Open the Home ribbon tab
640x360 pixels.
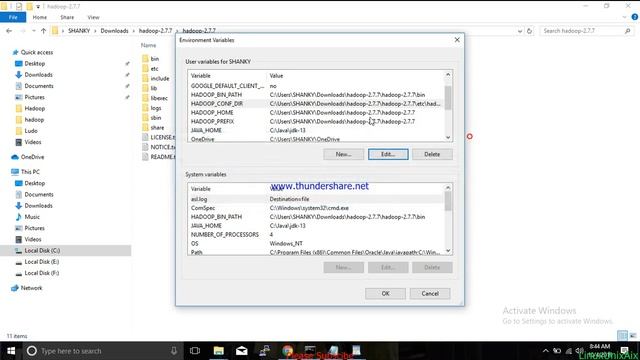click(40, 17)
